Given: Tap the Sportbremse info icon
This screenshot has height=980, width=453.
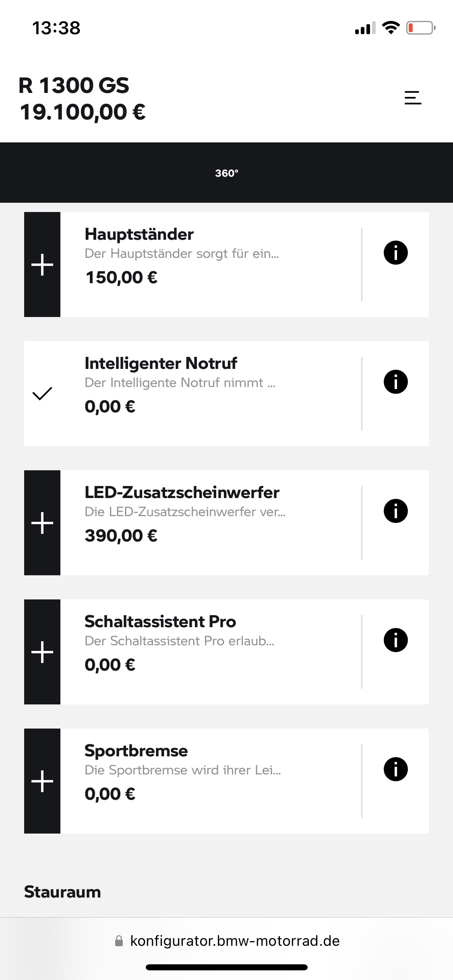Looking at the screenshot, I should (x=395, y=769).
